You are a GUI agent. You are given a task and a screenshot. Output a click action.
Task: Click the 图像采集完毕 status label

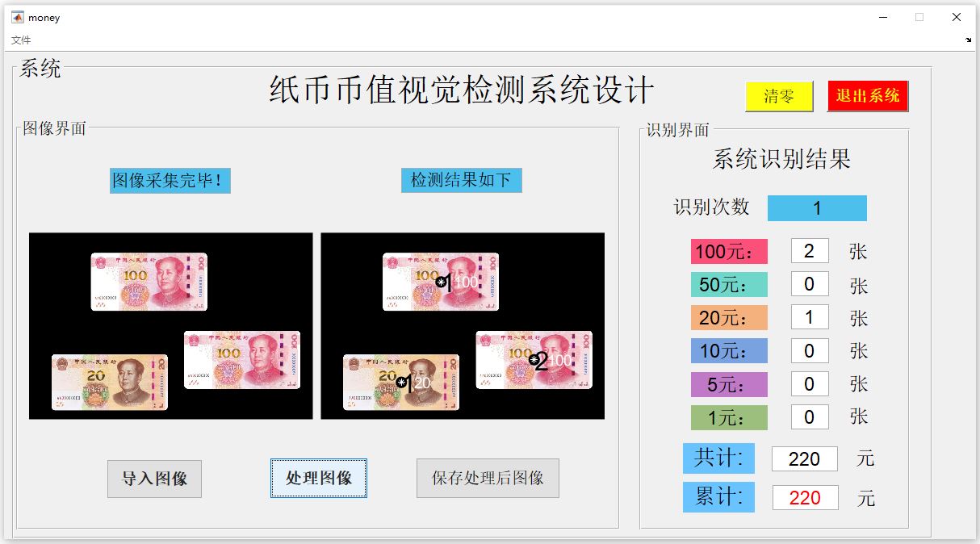170,181
